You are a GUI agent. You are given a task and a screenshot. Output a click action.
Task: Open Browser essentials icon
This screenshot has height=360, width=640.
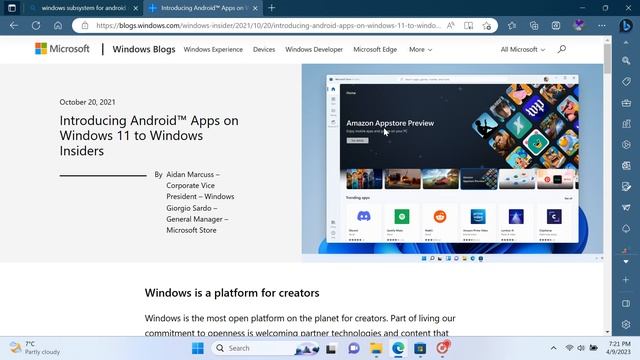(556, 25)
